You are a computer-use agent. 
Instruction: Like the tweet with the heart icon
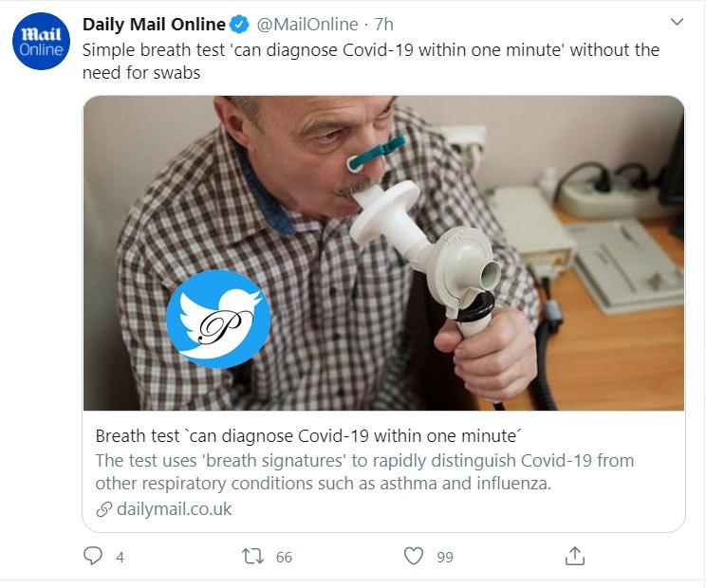pos(413,557)
